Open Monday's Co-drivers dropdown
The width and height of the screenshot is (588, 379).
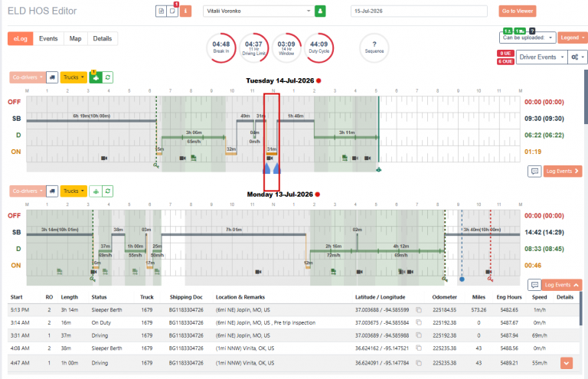(28, 191)
